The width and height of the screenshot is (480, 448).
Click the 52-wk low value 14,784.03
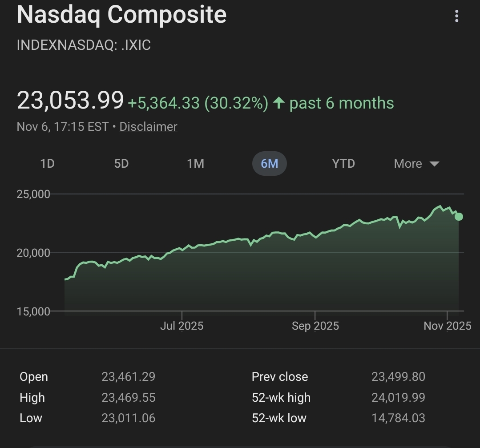click(x=398, y=418)
